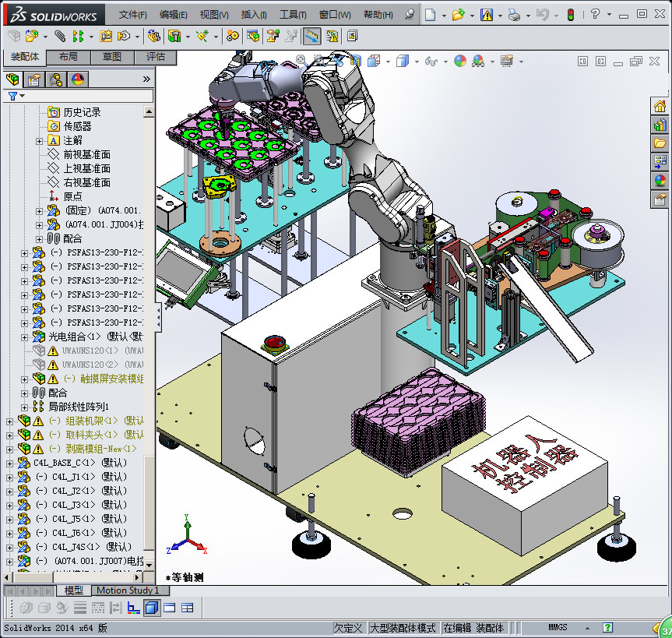Expand the 局部线性阵列1 tree node
Viewport: 672px width, 638px height.
click(24, 407)
